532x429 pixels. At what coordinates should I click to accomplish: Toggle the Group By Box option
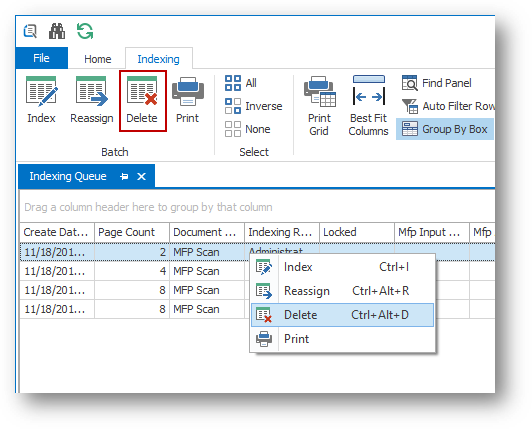click(445, 129)
